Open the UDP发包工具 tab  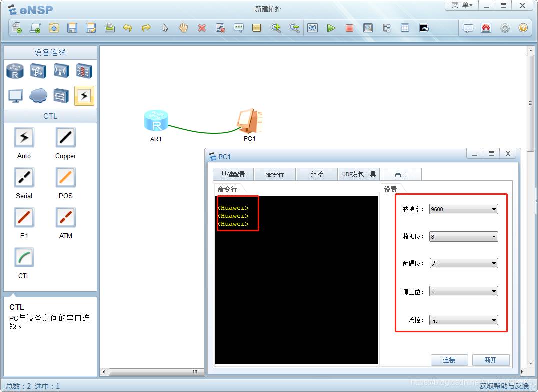(x=359, y=174)
